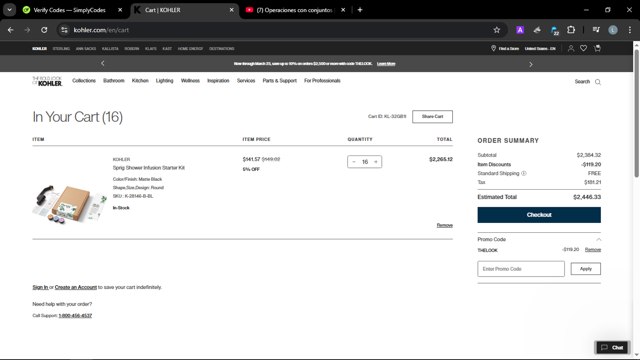This screenshot has height=360, width=640.
Task: Click the Find a Store location pin
Action: coord(493,49)
